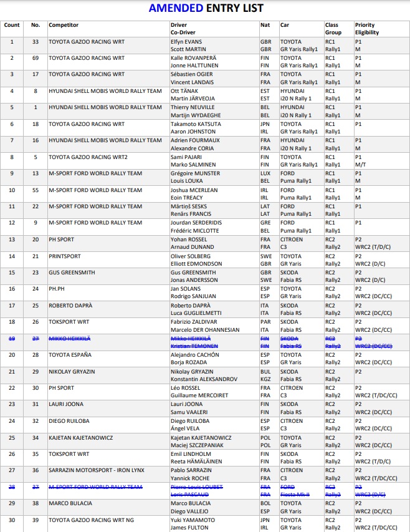410x532 pixels.
Task: Select the SARRAZIN MOTORSPORT - IRON LYNX entry
Action: click(x=97, y=470)
